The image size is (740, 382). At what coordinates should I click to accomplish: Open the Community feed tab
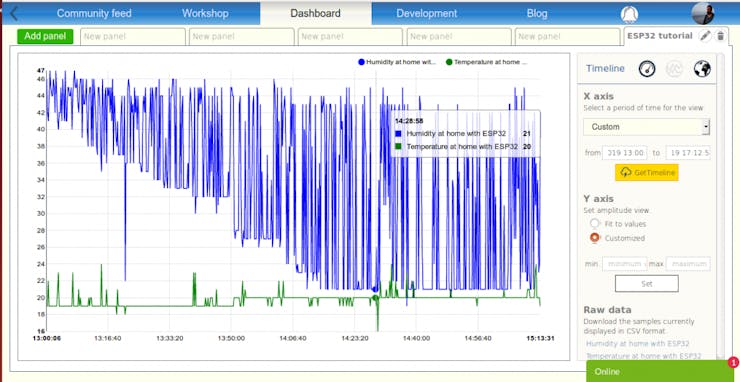click(x=94, y=13)
